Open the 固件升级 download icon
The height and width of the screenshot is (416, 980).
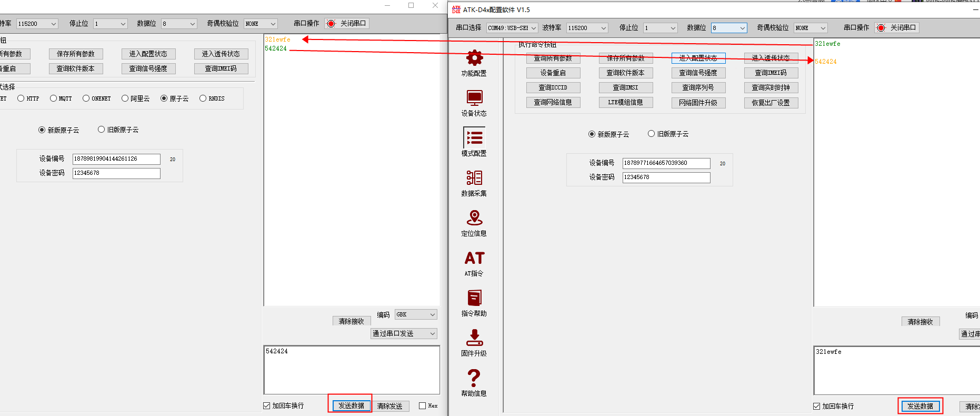pos(474,338)
